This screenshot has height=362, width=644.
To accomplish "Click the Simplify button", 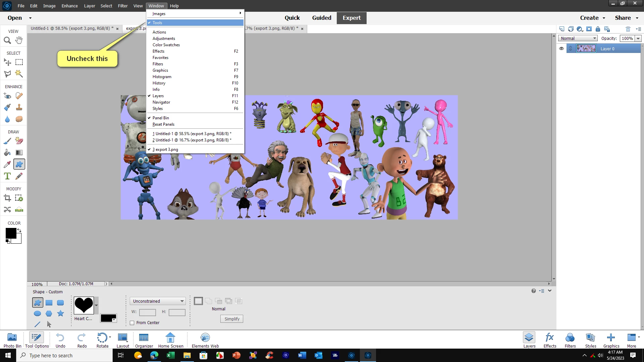I will tap(232, 319).
